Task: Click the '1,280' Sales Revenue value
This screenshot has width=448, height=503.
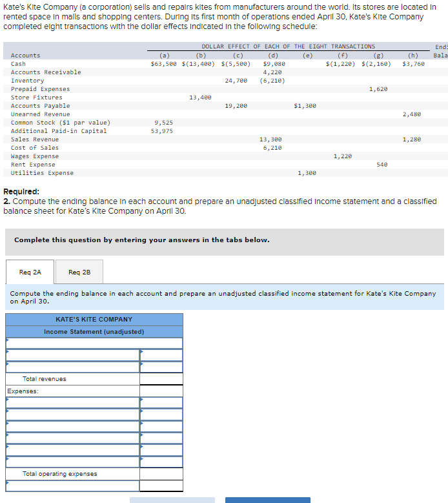Action: click(x=412, y=139)
